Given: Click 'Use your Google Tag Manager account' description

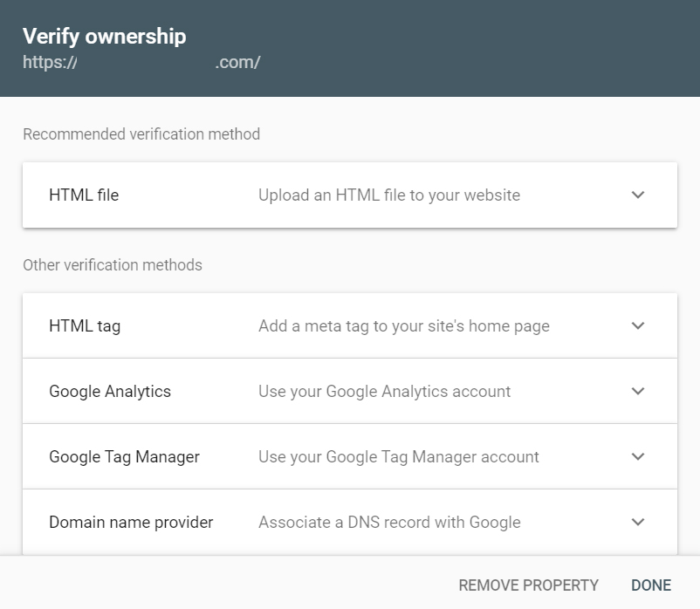Looking at the screenshot, I should coord(399,457).
